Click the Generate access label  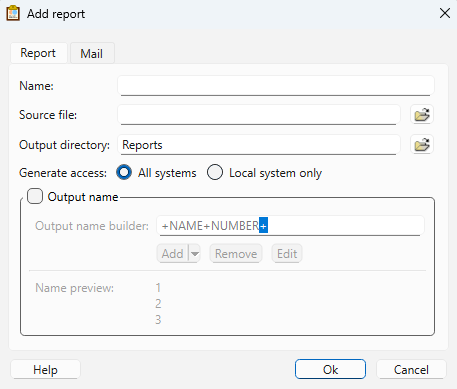(x=63, y=173)
